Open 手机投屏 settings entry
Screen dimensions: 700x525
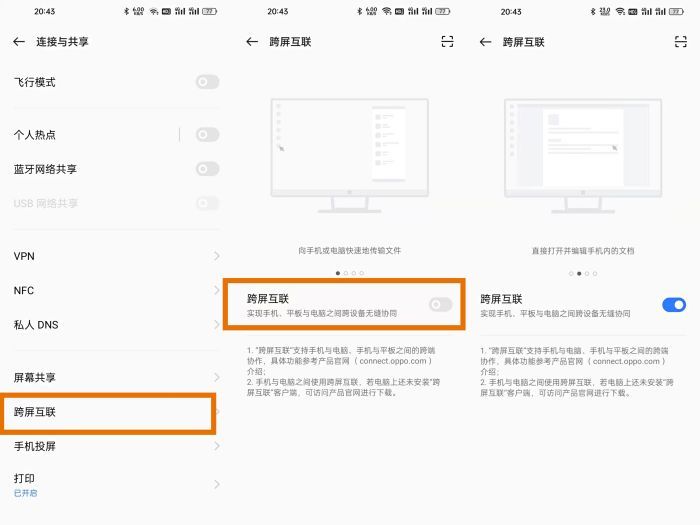tap(110, 446)
